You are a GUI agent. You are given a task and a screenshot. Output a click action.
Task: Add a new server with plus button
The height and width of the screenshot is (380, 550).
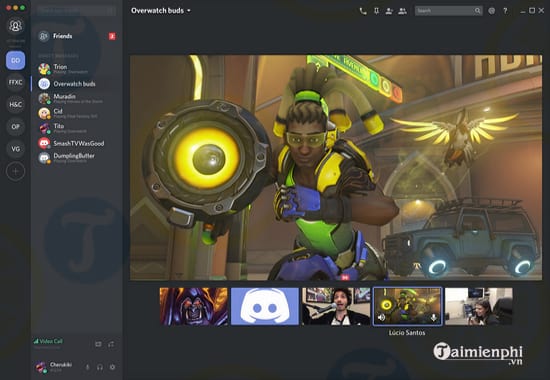(x=15, y=171)
